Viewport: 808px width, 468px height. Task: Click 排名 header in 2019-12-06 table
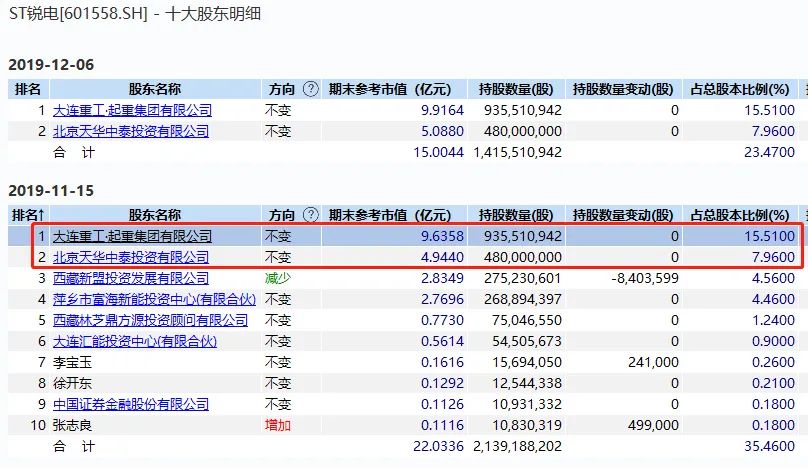[x=28, y=89]
